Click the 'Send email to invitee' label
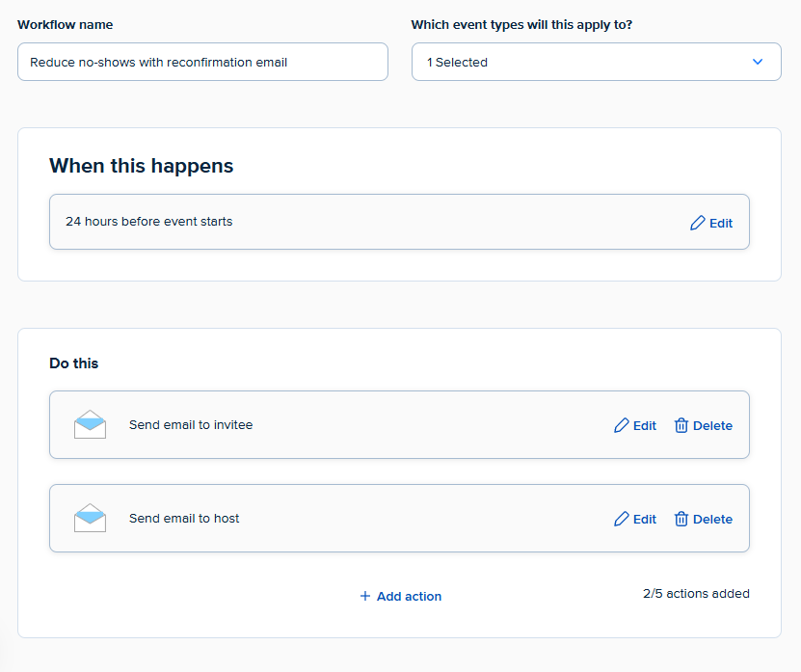 191,424
